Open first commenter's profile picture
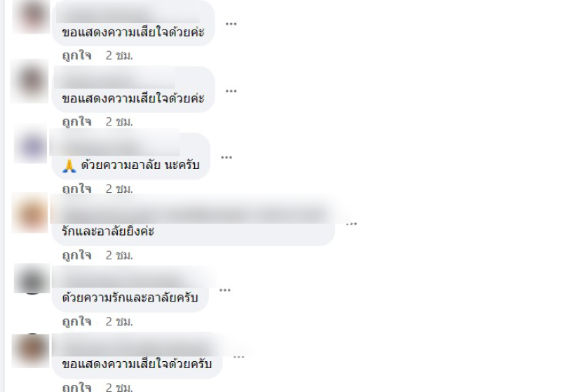The image size is (561, 392). (31, 16)
